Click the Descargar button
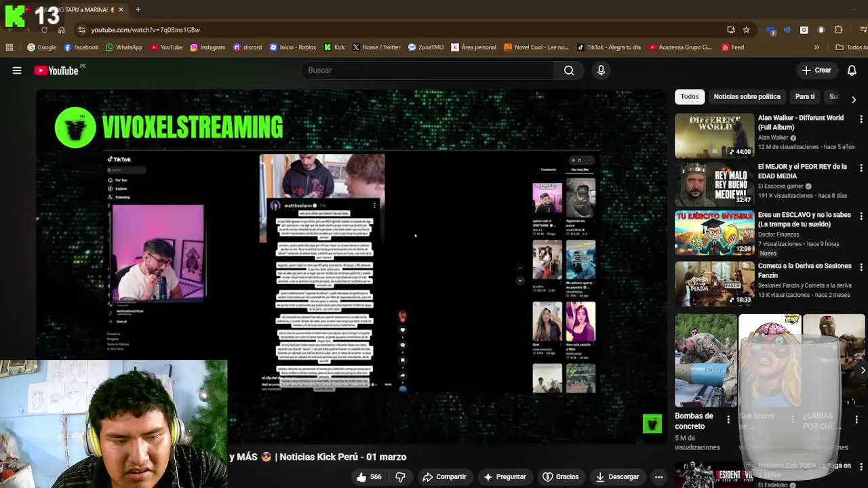Viewport: 868px width, 488px height. 617,477
